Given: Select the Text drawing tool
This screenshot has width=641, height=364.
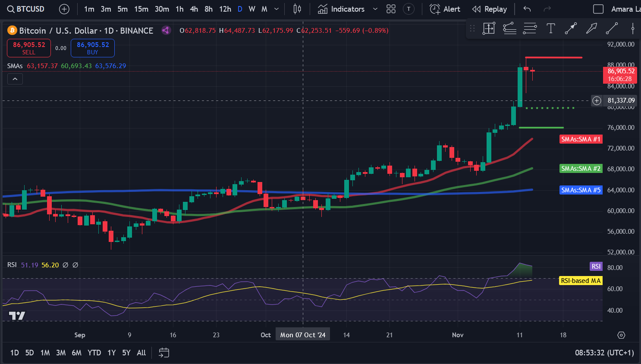Looking at the screenshot, I should coord(550,28).
